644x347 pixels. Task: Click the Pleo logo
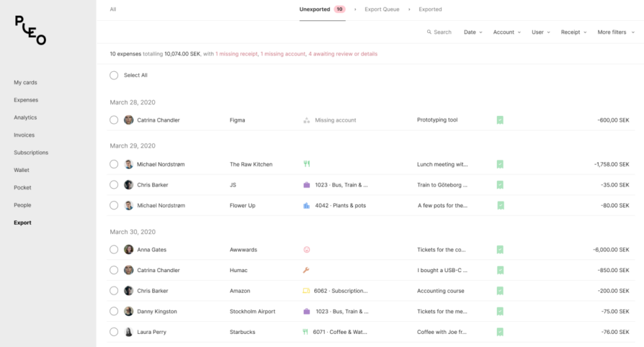[30, 30]
